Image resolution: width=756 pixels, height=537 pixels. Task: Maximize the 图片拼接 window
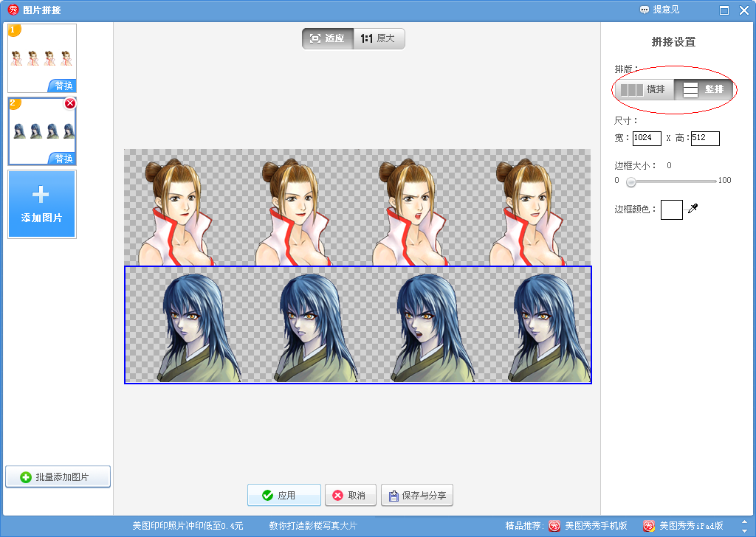pos(724,10)
